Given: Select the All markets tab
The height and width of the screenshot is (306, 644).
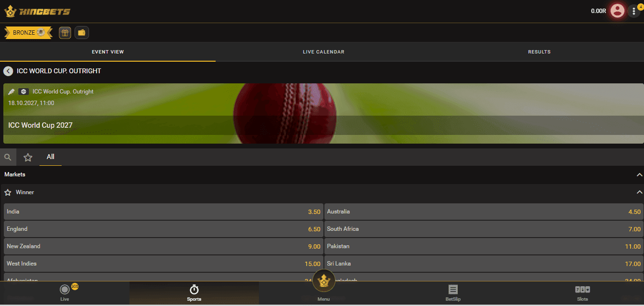Looking at the screenshot, I should point(51,157).
